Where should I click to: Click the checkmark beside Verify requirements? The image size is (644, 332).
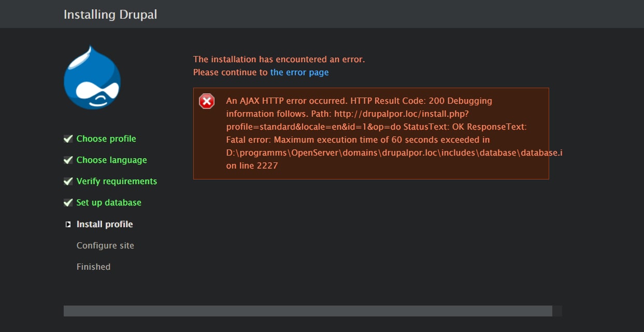(68, 181)
